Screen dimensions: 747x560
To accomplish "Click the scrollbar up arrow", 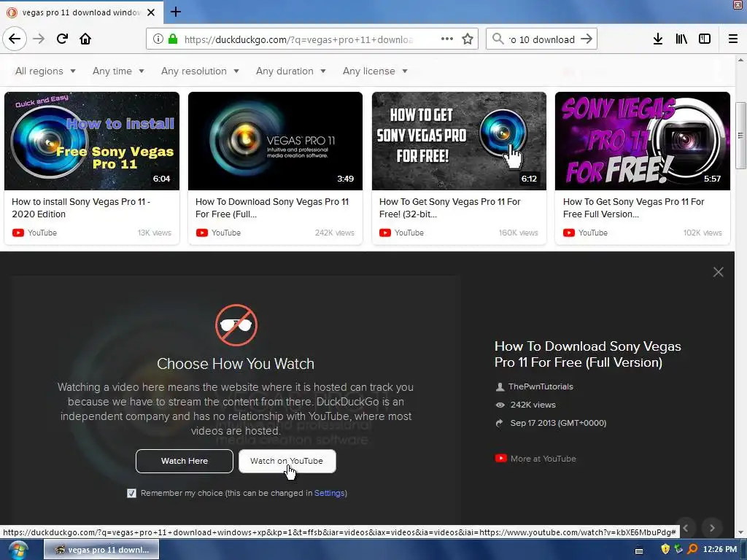I will tap(740, 60).
